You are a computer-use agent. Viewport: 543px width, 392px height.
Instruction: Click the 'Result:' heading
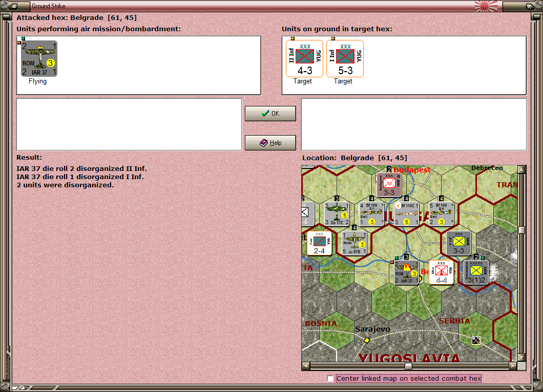click(x=29, y=158)
